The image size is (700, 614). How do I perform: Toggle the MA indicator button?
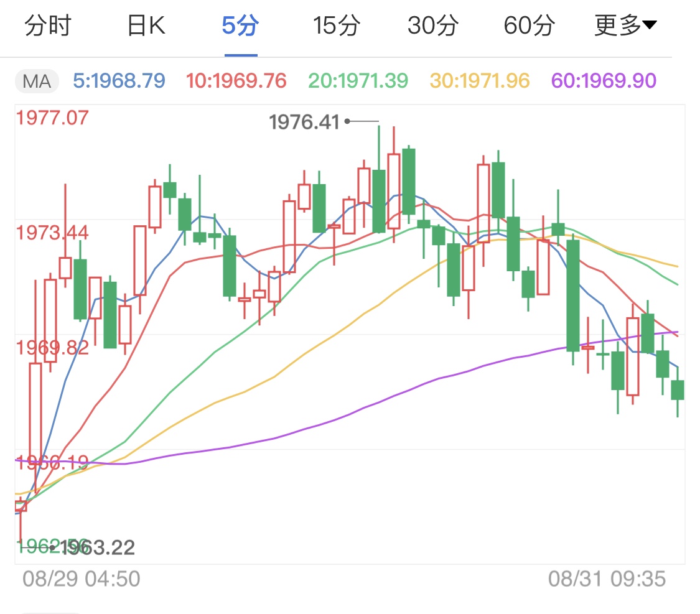37,81
